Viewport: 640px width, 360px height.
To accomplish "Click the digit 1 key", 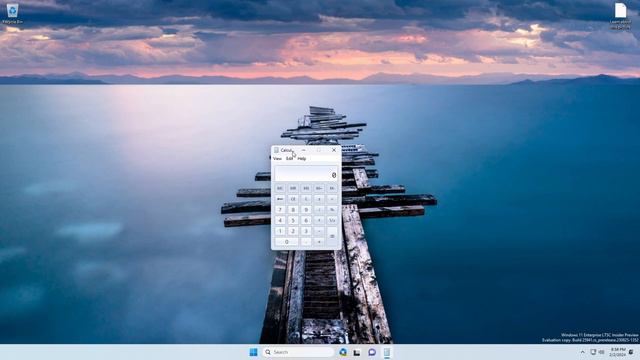I will coord(280,231).
